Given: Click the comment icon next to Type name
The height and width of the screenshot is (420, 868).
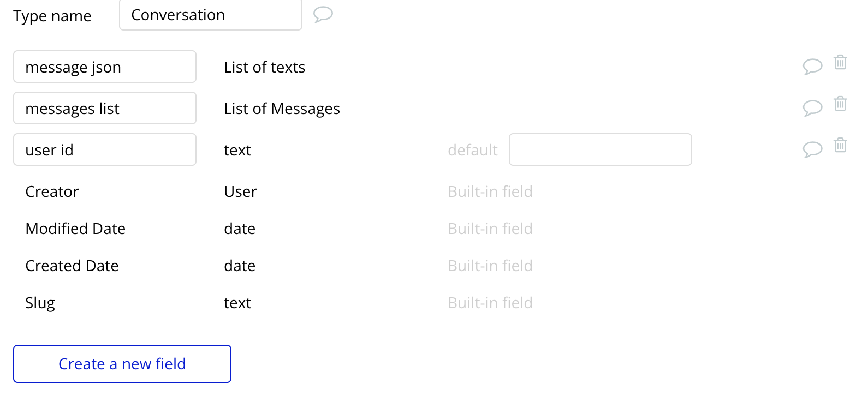Looking at the screenshot, I should (323, 14).
